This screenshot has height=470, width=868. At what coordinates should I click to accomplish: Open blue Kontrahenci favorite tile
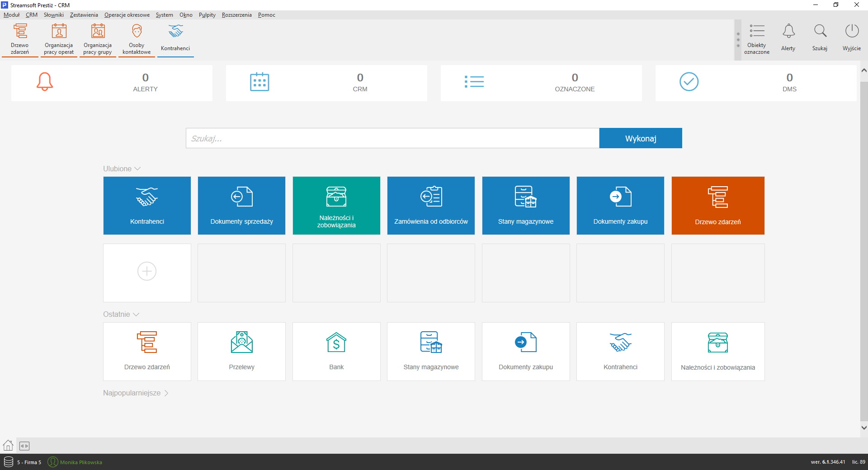click(x=147, y=206)
